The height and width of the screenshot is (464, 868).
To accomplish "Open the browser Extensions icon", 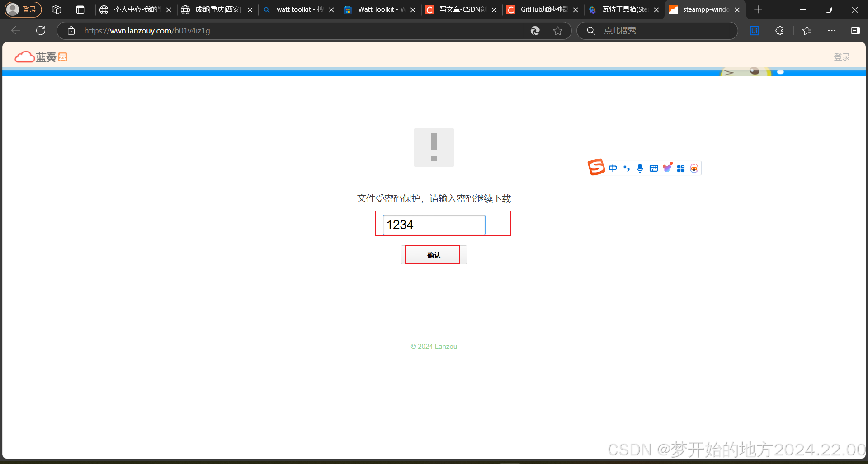I will pyautogui.click(x=779, y=30).
